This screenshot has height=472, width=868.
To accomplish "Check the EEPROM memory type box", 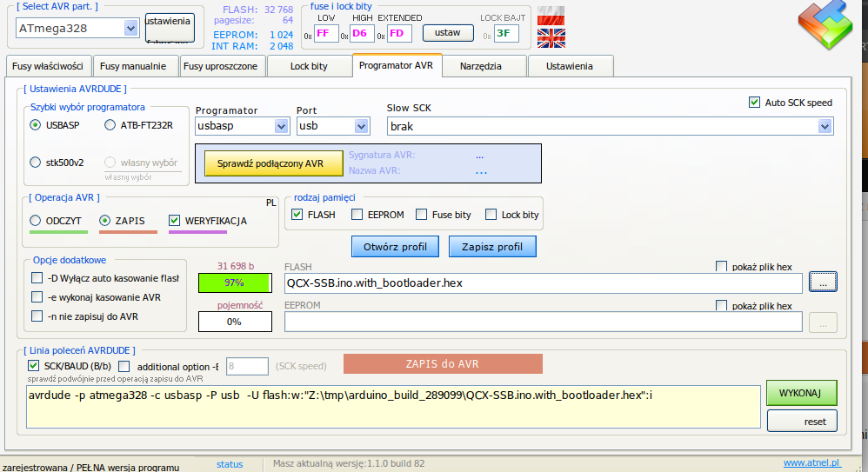I will (357, 215).
